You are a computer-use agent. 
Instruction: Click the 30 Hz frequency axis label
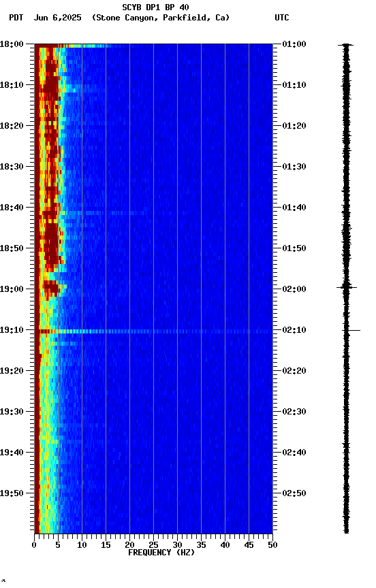[177, 545]
